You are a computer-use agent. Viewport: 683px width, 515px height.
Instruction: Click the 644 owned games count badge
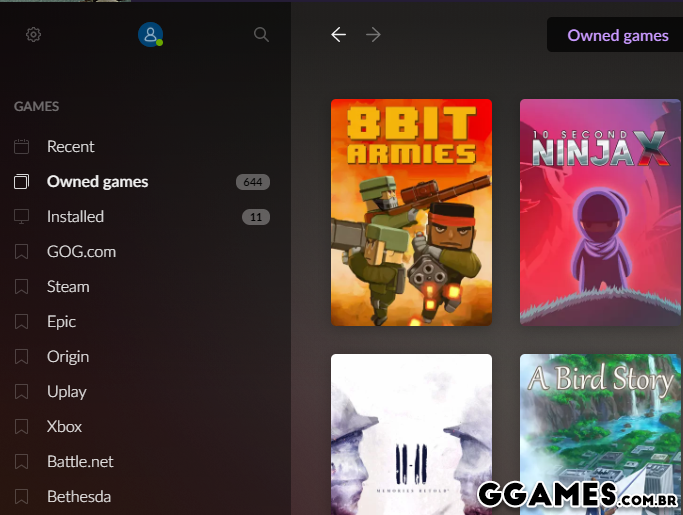[x=253, y=182]
